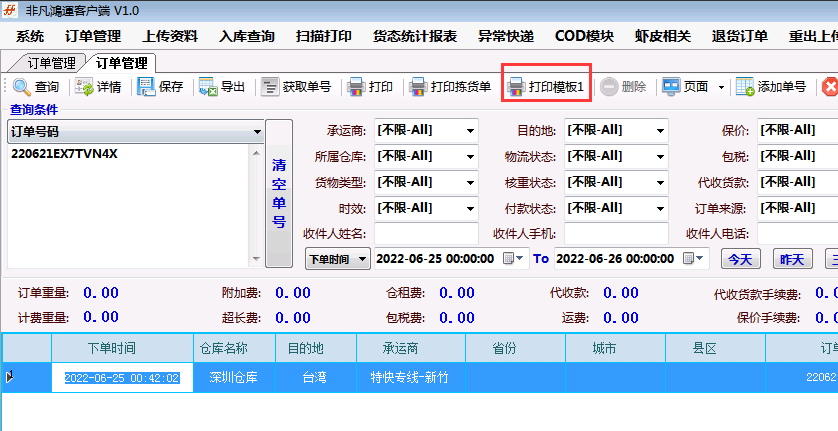Expand the 订单号码 query type dropdown
This screenshot has height=431, width=838.
point(257,131)
